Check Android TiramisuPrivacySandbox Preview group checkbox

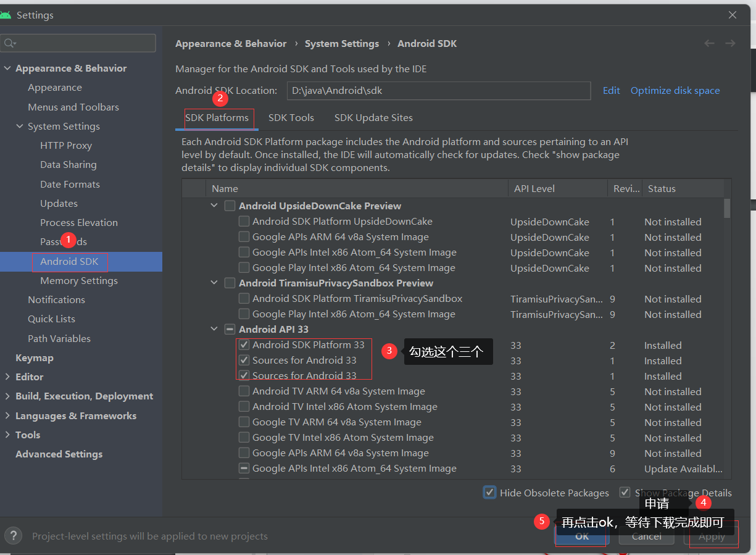click(230, 283)
